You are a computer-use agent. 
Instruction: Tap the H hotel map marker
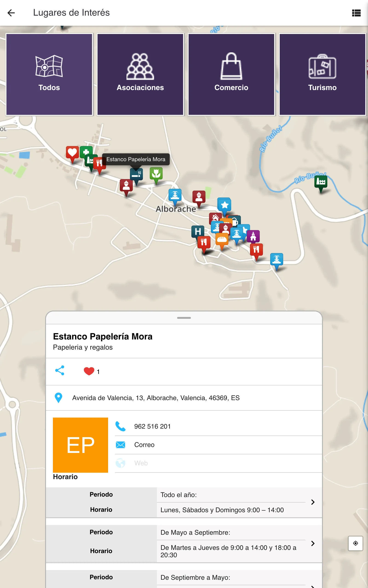198,232
